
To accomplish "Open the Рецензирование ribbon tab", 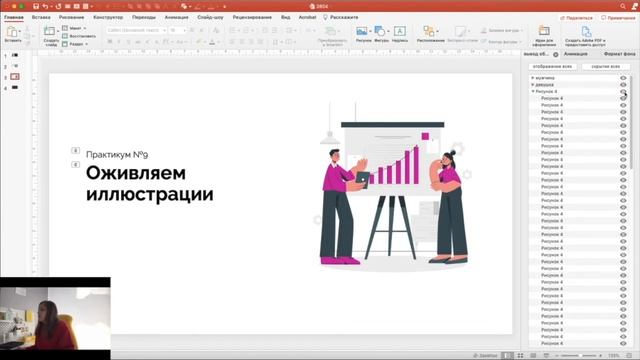I will tap(252, 18).
